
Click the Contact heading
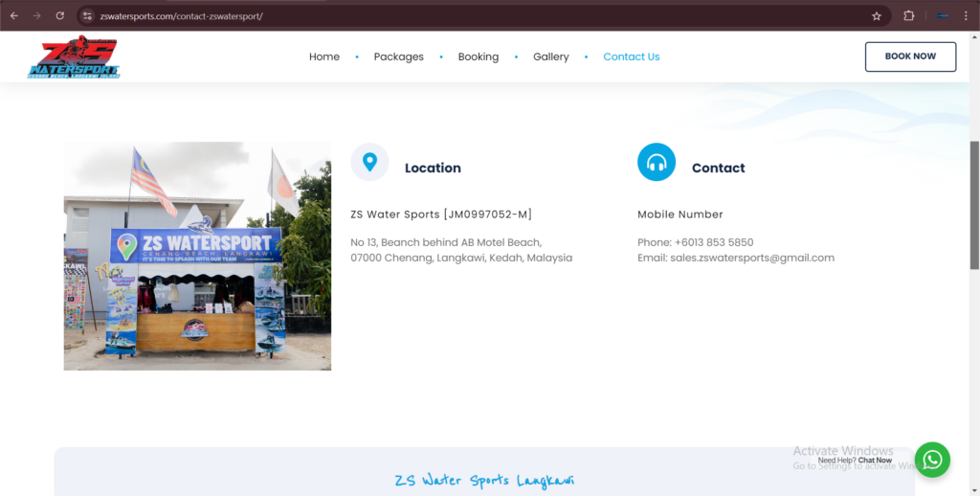[718, 168]
